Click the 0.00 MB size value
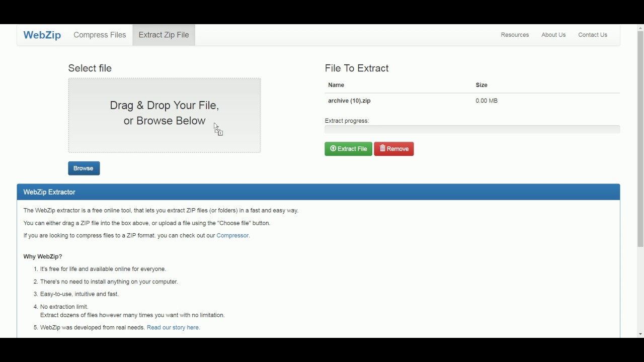644x362 pixels. click(487, 101)
